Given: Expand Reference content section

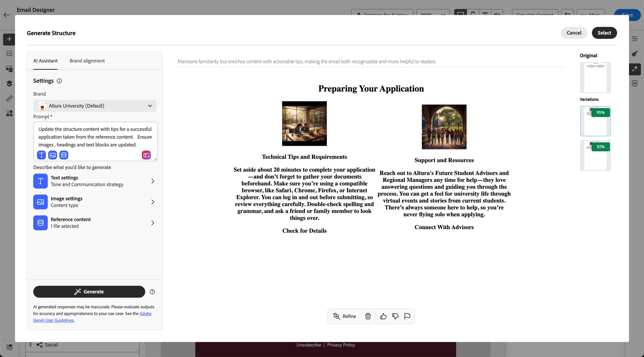Looking at the screenshot, I should [x=95, y=223].
